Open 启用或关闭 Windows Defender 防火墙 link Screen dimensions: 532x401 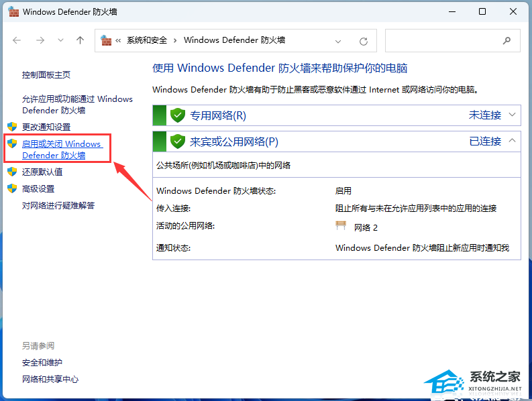[x=62, y=150]
